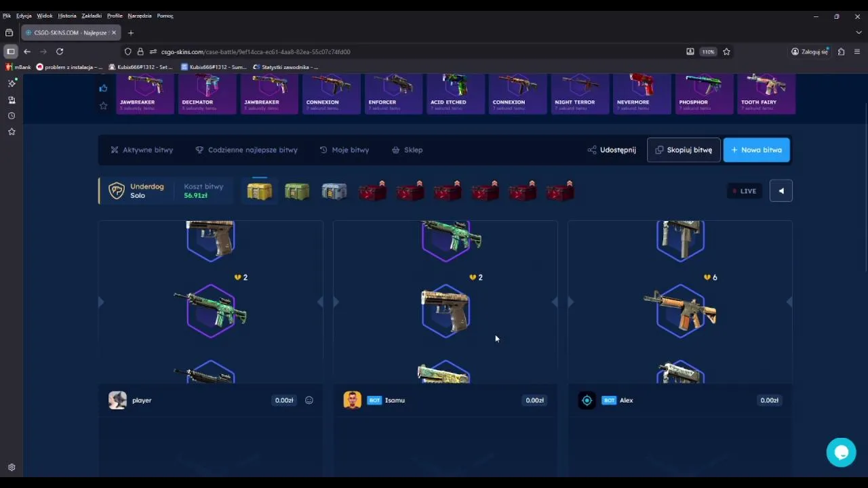Click the Skopiuj bitwę button
868x488 pixels.
(x=684, y=150)
